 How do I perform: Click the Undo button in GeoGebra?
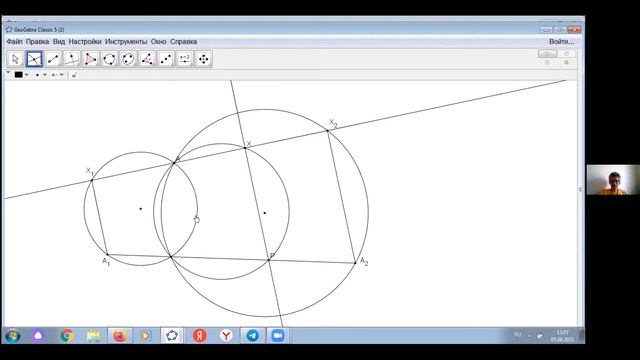point(547,53)
